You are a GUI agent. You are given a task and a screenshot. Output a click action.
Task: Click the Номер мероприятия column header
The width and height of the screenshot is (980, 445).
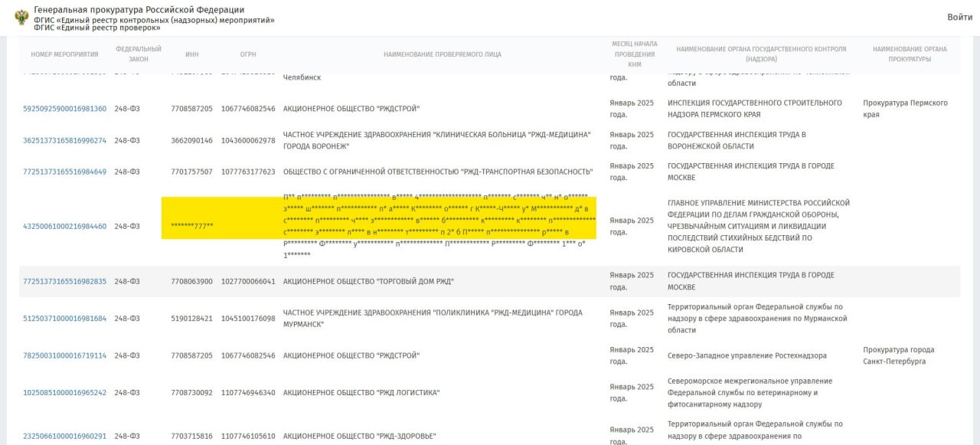click(65, 54)
